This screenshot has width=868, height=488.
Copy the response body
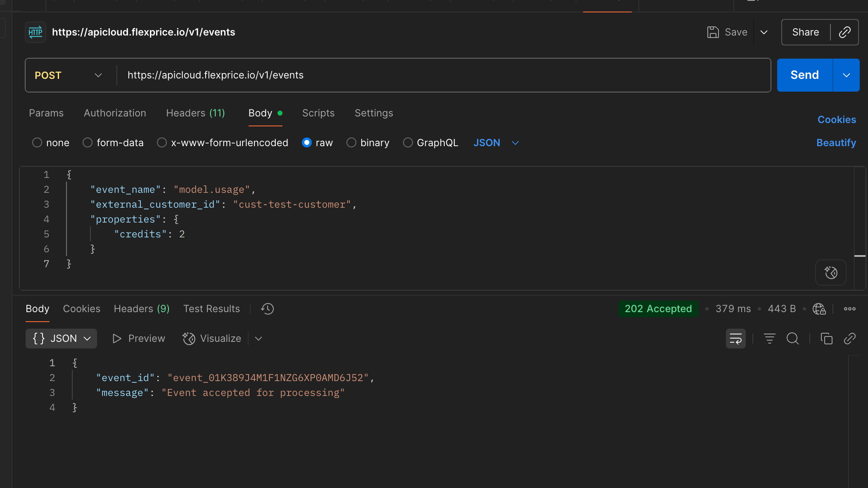(826, 339)
